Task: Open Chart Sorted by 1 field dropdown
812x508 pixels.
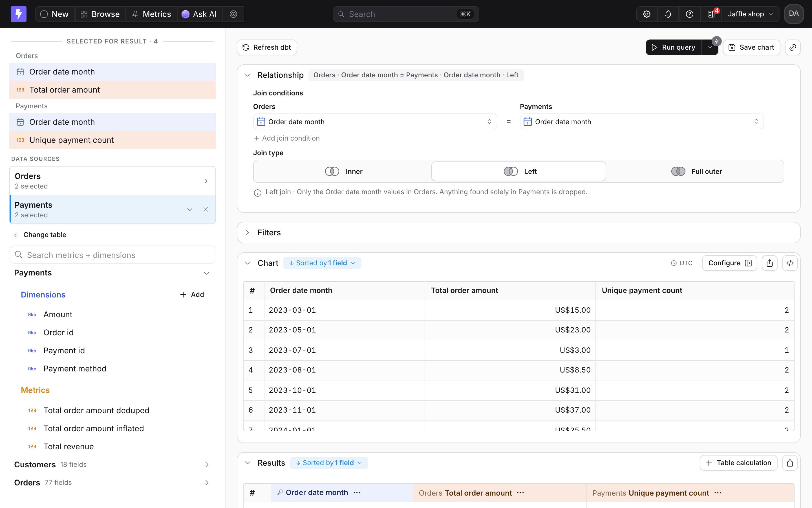Action: (x=322, y=263)
